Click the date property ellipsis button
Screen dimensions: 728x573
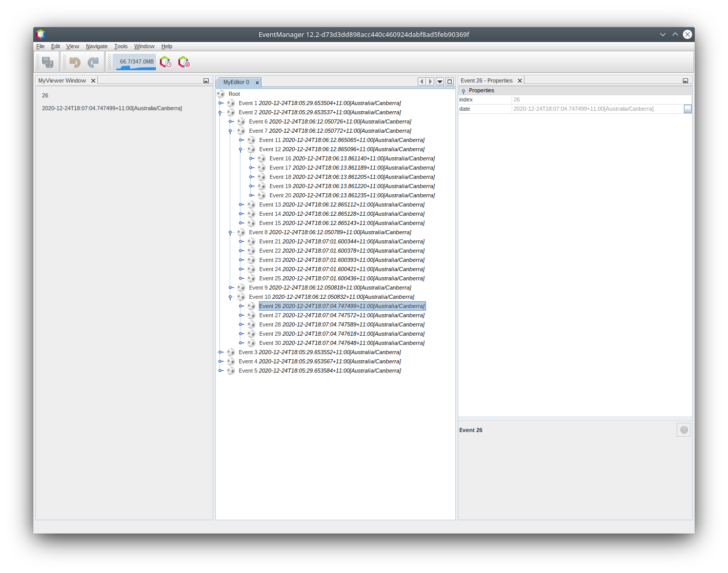click(x=687, y=109)
